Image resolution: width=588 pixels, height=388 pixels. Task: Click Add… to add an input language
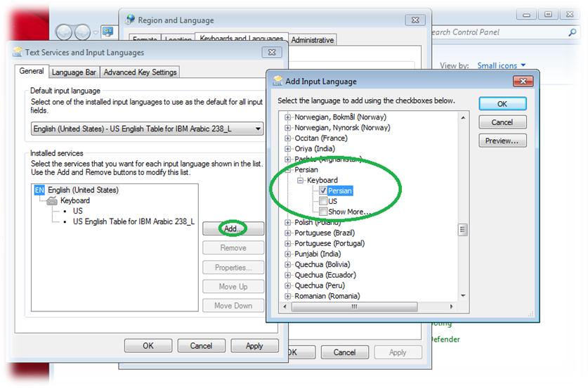pos(233,228)
